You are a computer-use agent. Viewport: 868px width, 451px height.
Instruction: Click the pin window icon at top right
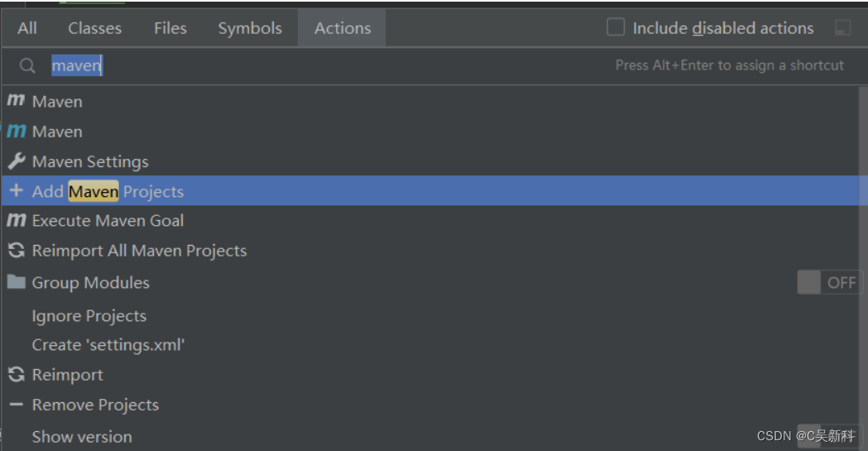[842, 27]
